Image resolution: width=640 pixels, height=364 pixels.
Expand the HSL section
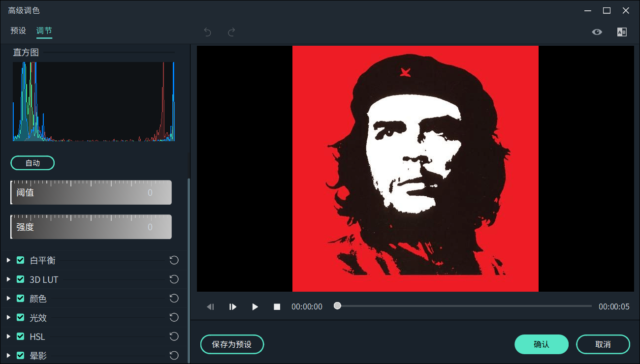(8, 336)
